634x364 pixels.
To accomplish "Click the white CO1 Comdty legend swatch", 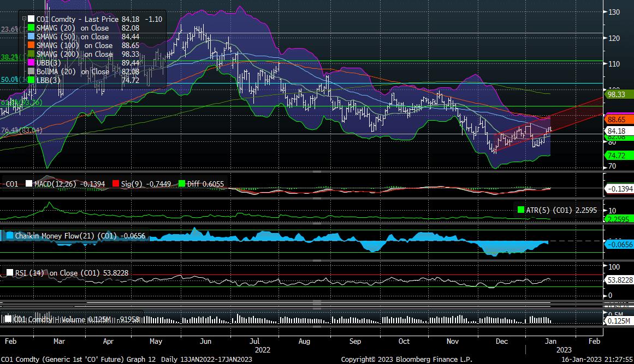I will 31,19.
